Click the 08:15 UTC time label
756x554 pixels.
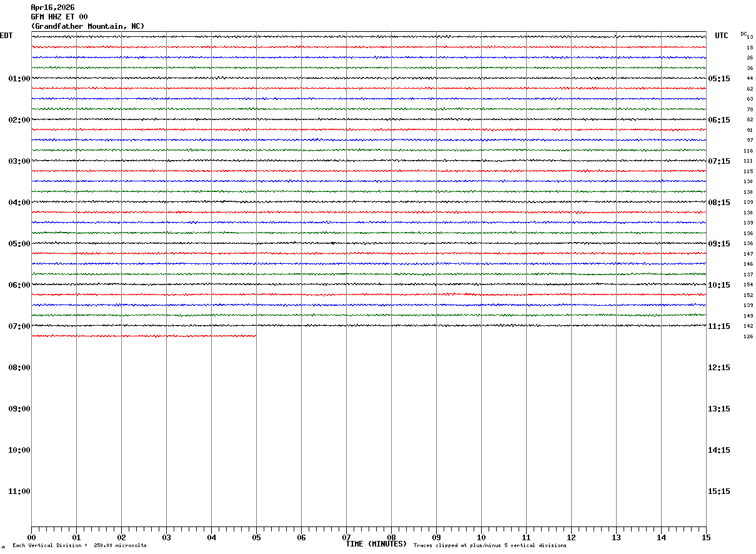click(x=719, y=203)
